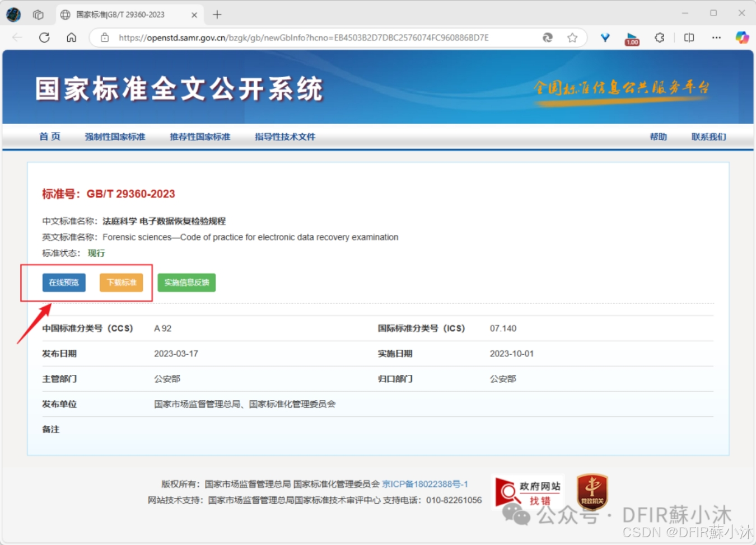Open split screen view
The width and height of the screenshot is (756, 545).
pos(688,37)
